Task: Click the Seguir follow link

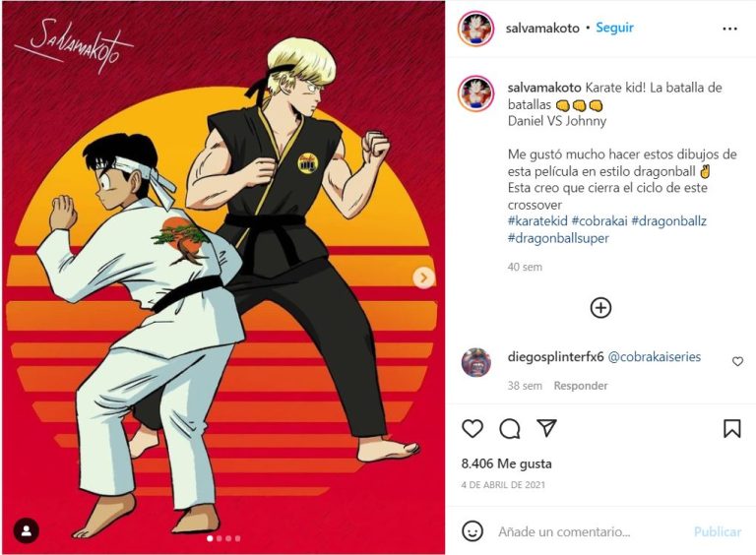Action: (614, 28)
